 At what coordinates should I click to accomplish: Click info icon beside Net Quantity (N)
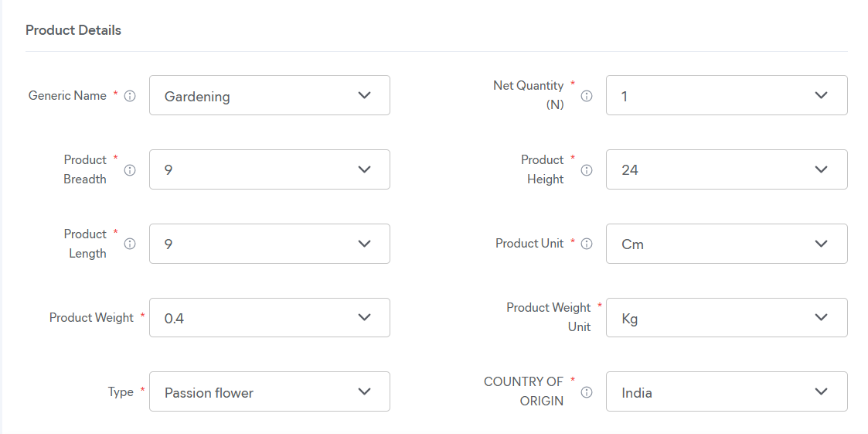click(586, 96)
